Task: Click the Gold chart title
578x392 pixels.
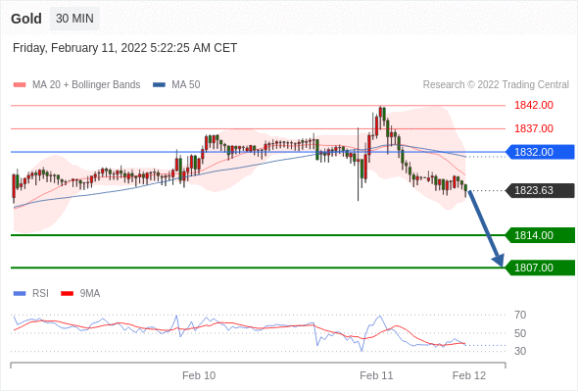Action: click(26, 19)
